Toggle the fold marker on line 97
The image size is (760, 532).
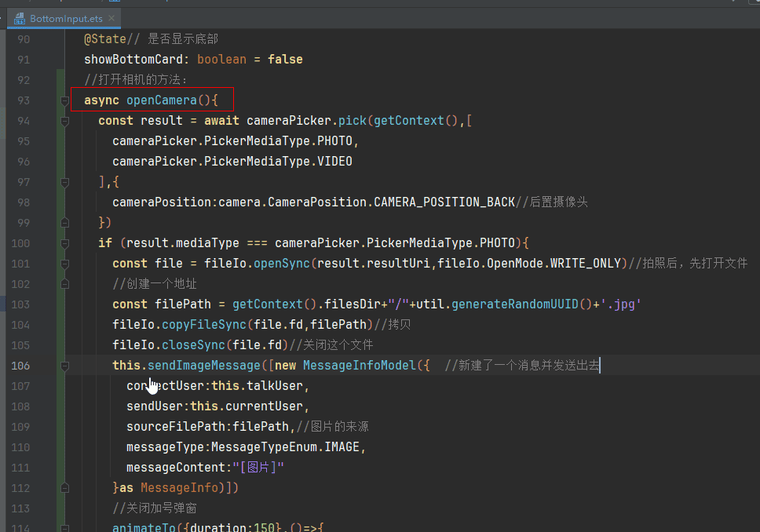[x=65, y=182]
